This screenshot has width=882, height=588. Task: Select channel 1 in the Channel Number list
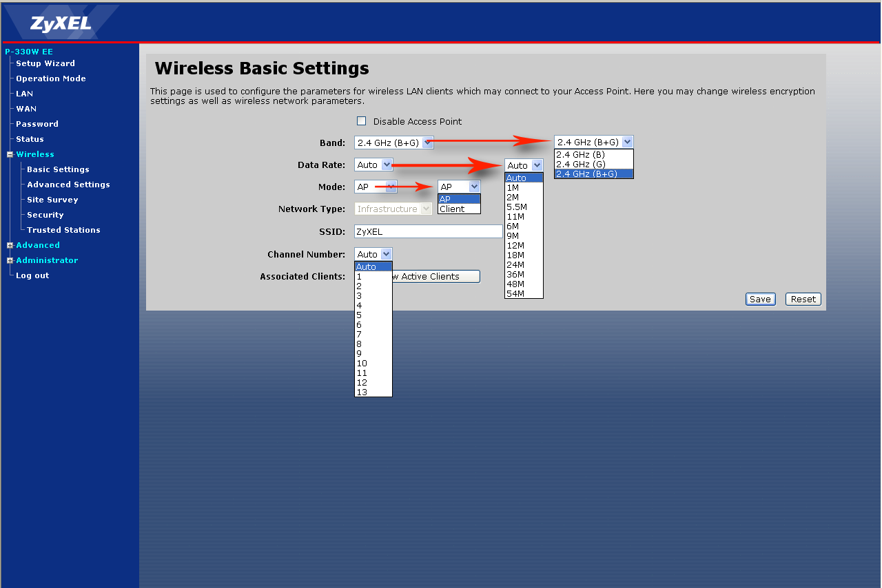point(373,276)
